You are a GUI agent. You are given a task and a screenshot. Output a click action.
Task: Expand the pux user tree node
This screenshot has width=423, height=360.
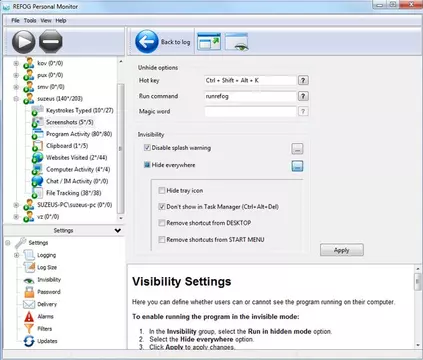click(x=16, y=75)
